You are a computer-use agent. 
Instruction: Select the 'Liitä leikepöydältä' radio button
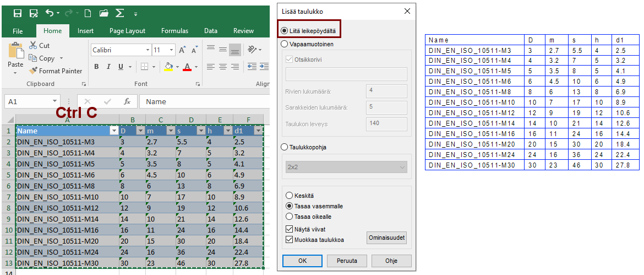285,31
